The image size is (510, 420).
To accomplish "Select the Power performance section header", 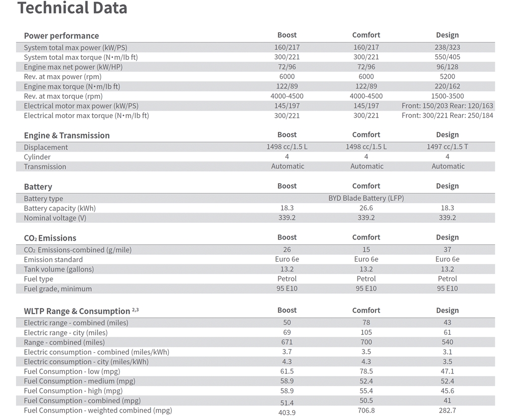I will pos(61,36).
